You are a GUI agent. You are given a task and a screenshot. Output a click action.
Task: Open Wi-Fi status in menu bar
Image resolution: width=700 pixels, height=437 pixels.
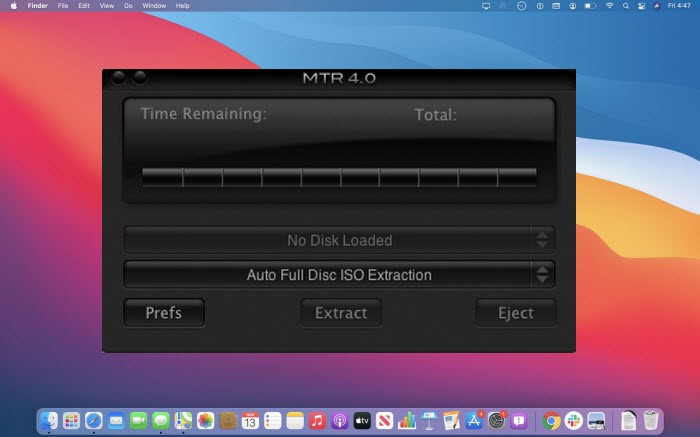pyautogui.click(x=609, y=6)
